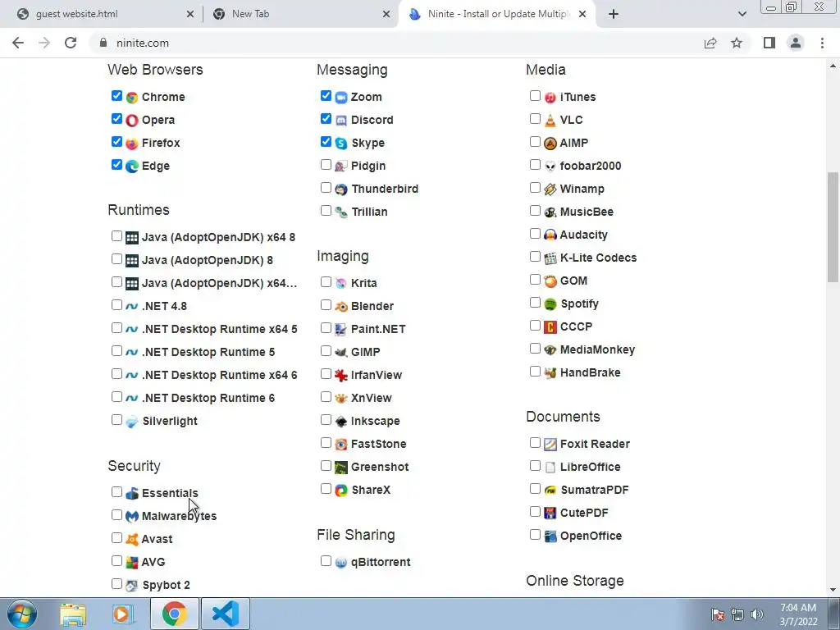The image size is (840, 630).
Task: Check the .NET 4.8 checkbox
Action: pyautogui.click(x=116, y=305)
